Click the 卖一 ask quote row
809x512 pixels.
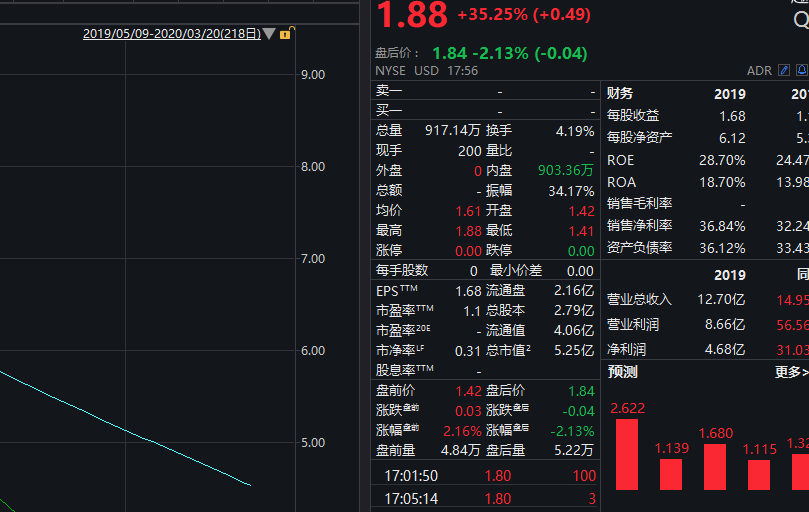(486, 91)
